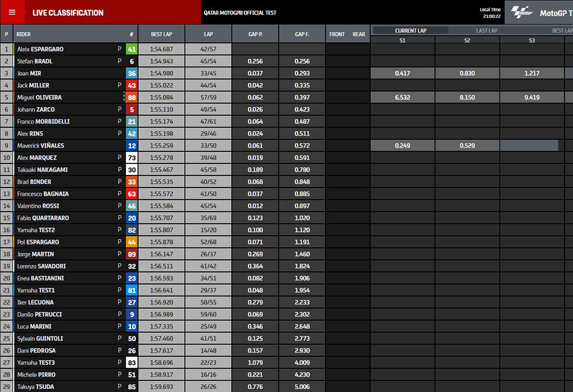This screenshot has height=392, width=573.
Task: Click Viñales' S2 time 0.529
Action: (467, 145)
